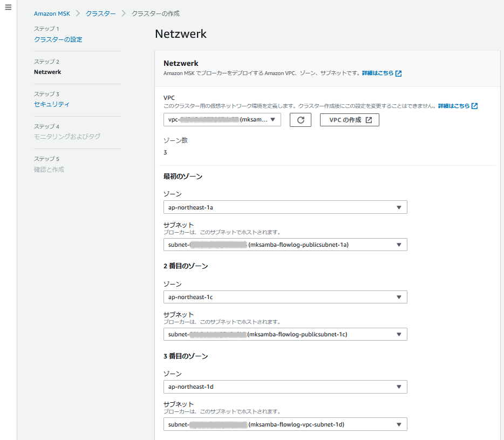Open the publicsubnet-1a subnet dropdown
504x440 pixels.
click(x=285, y=245)
